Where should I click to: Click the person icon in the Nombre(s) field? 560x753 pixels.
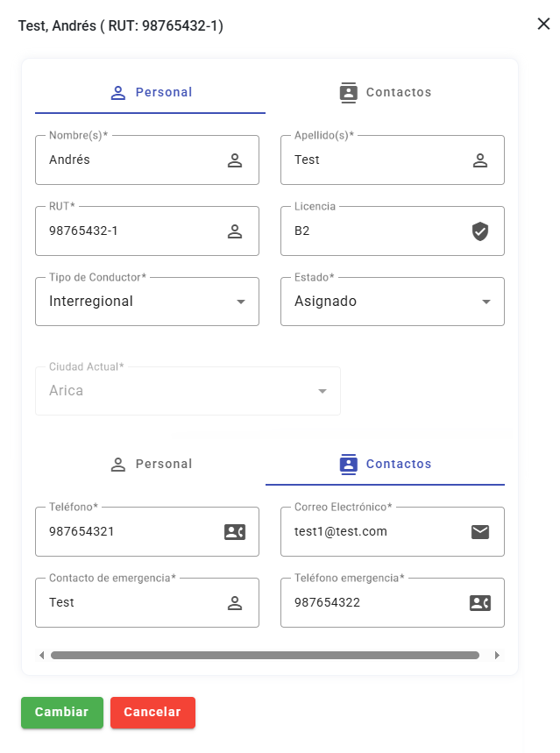coord(235,160)
